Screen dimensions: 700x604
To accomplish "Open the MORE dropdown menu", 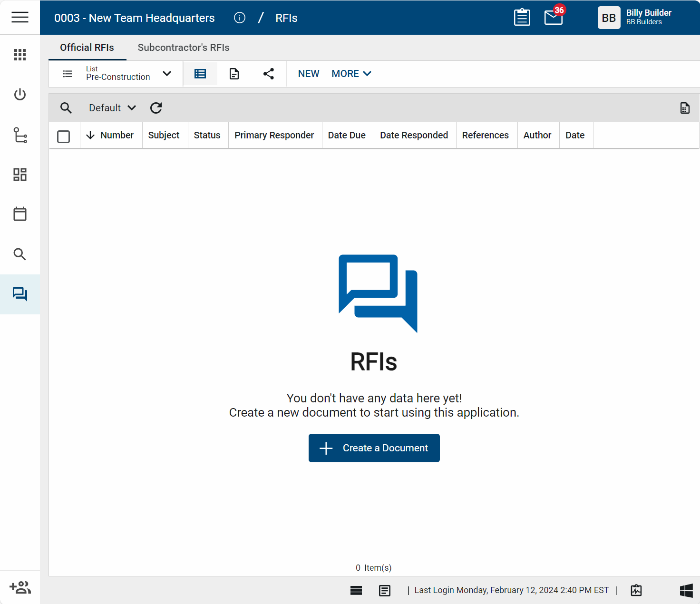I will [351, 74].
